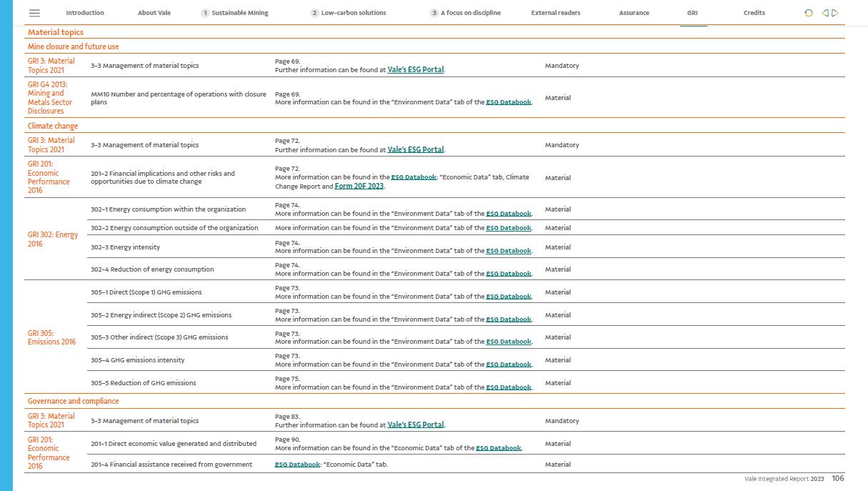868x491 pixels.
Task: Open the Credits tab
Action: [x=754, y=13]
